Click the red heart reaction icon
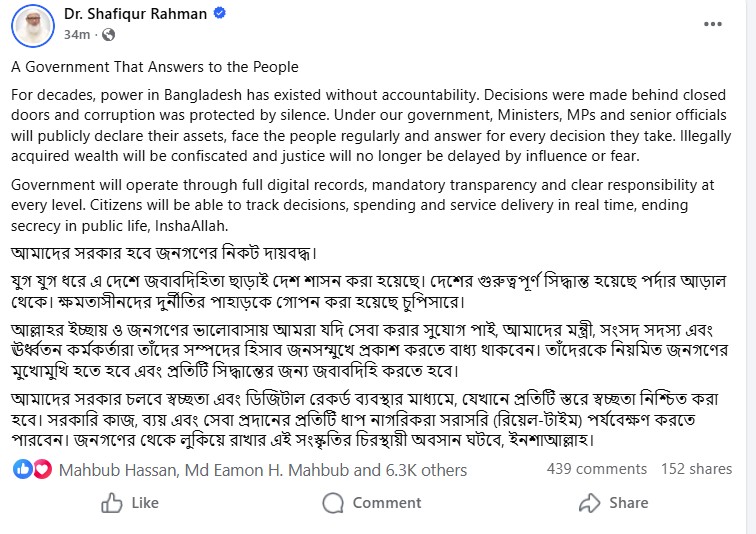 click(x=38, y=469)
